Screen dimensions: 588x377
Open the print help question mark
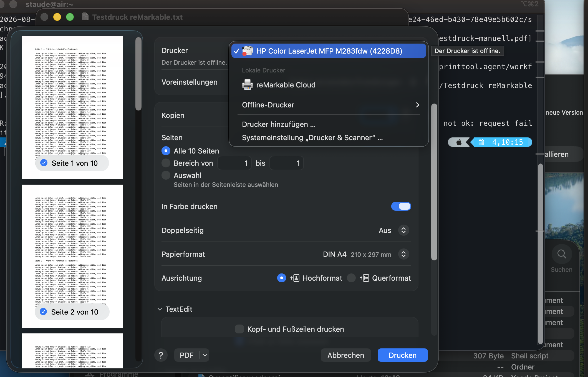(161, 355)
